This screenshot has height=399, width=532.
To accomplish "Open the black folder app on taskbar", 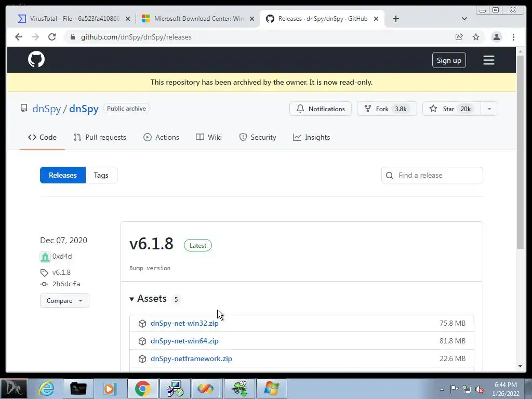I will pyautogui.click(x=78, y=389).
